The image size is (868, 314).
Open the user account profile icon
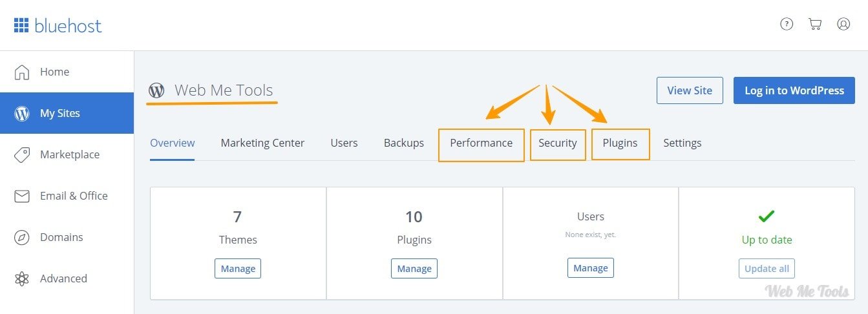click(x=843, y=24)
